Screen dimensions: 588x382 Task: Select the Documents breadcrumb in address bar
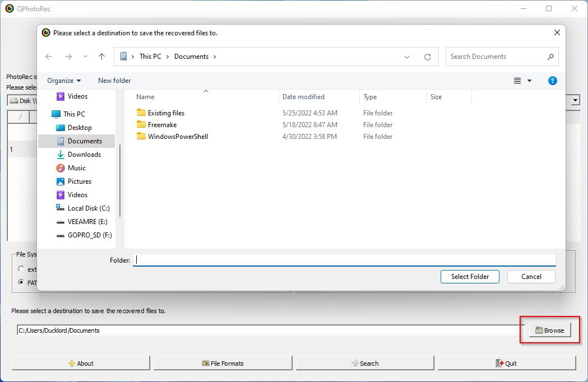click(x=191, y=57)
